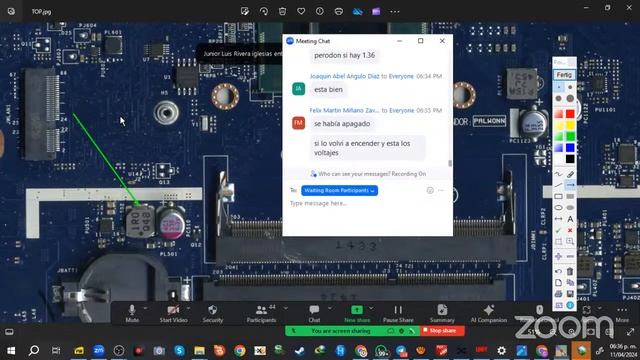Open the Windows Start menu

[11, 350]
